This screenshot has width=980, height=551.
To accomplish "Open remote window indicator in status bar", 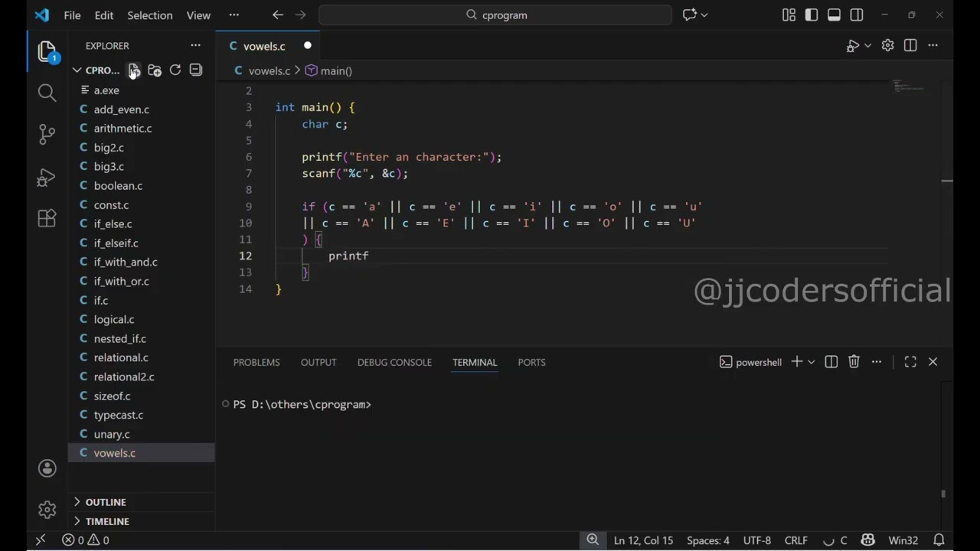I will click(41, 540).
